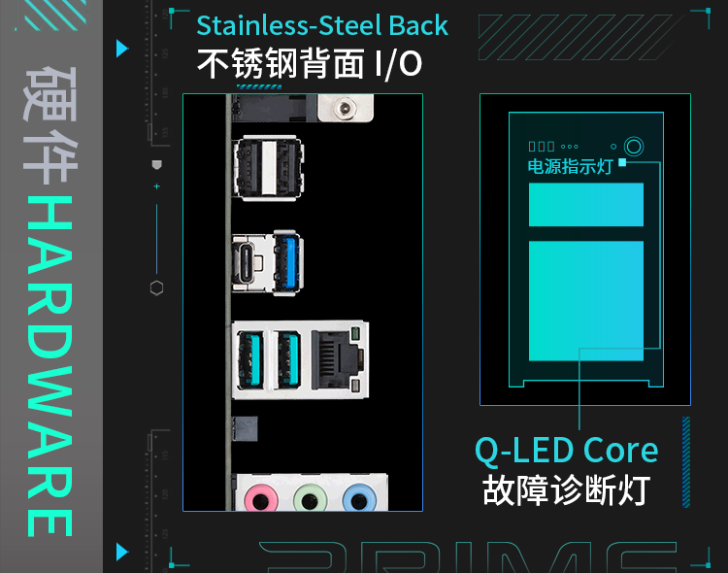Click the dual black USB 2.0 ports
Viewport: 728px width, 573px height.
(269, 168)
